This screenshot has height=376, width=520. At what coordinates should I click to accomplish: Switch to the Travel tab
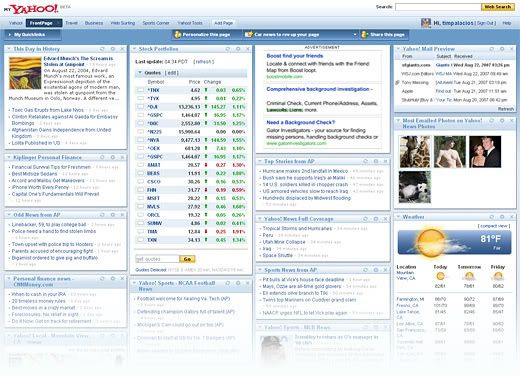[x=71, y=23]
